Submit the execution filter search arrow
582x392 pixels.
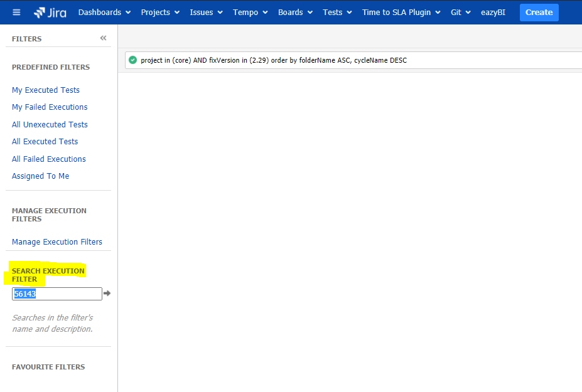107,294
